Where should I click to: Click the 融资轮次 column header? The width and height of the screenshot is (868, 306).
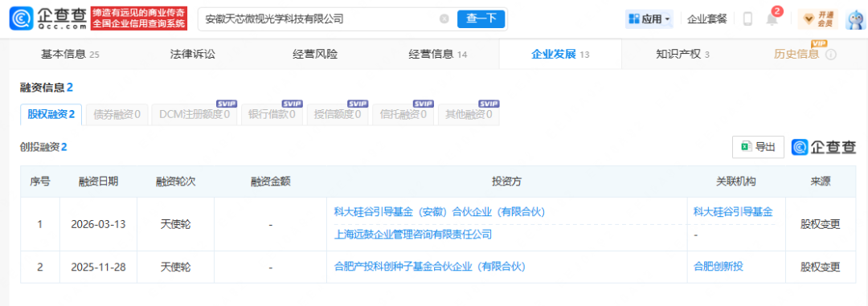[175, 182]
